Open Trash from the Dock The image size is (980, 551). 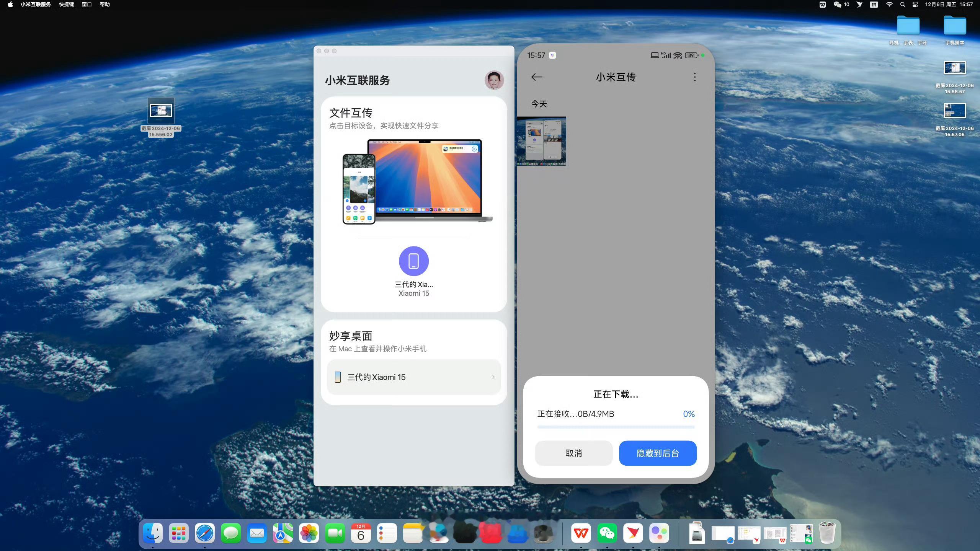tap(827, 533)
